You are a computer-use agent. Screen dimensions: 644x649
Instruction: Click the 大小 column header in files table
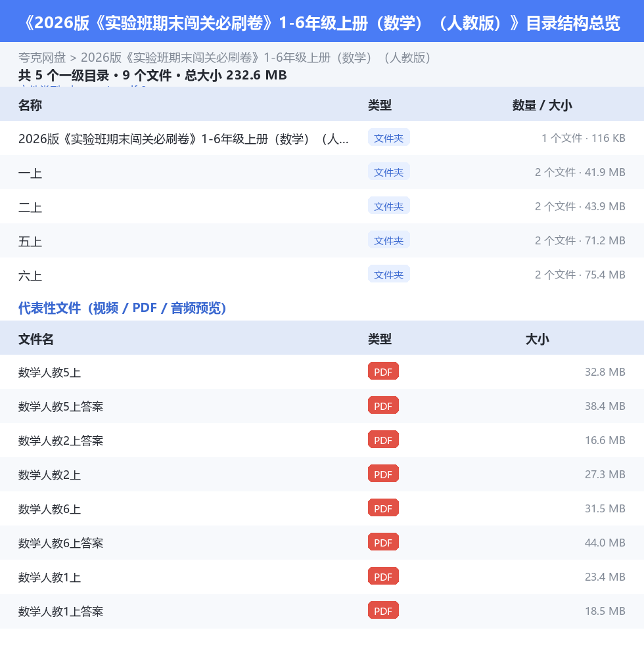pyautogui.click(x=537, y=339)
